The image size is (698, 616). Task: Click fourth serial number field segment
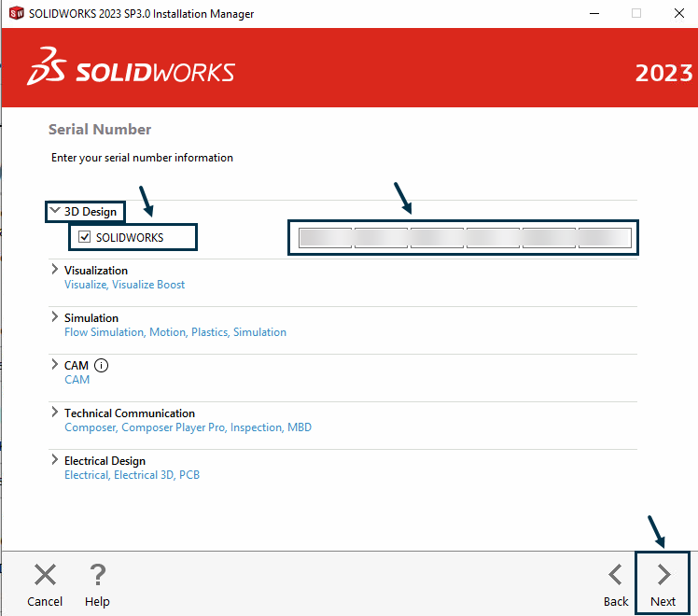493,238
